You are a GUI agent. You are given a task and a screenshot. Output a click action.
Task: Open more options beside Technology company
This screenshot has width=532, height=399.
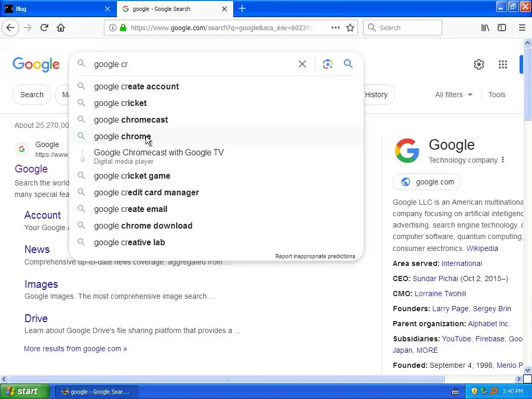[503, 159]
